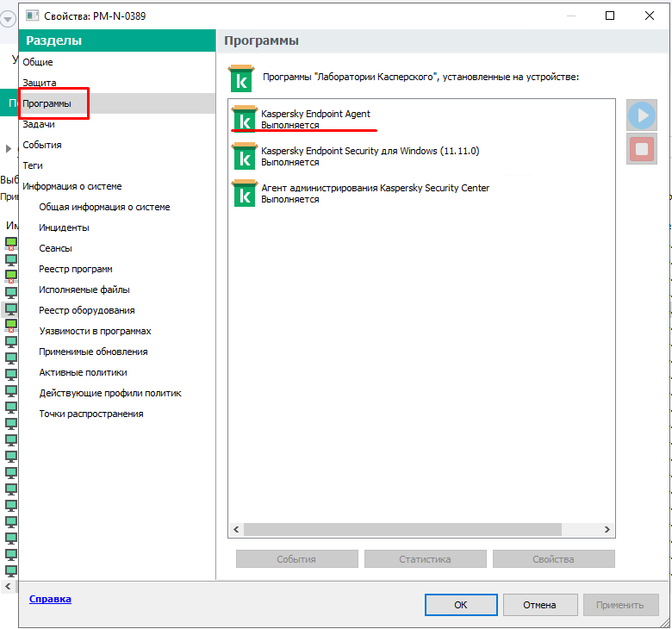Viewport: 672px width, 629px height.
Task: Open the Справка help link
Action: click(50, 599)
